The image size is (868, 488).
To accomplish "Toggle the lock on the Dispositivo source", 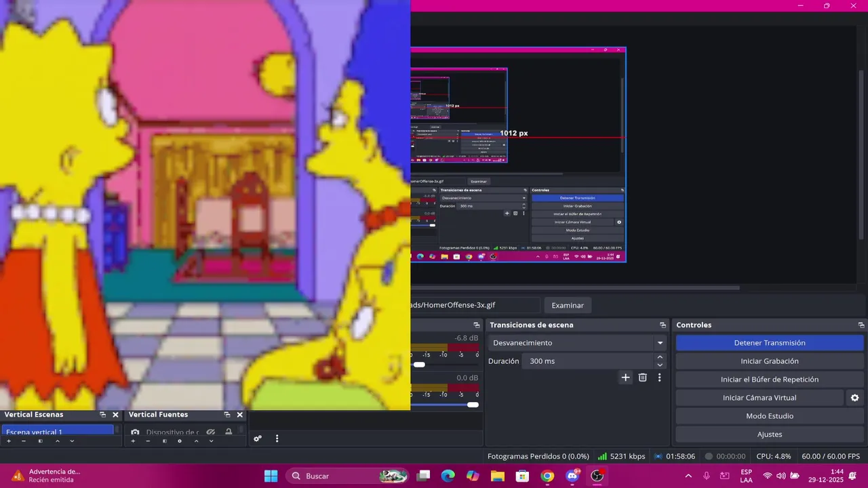I will click(229, 432).
